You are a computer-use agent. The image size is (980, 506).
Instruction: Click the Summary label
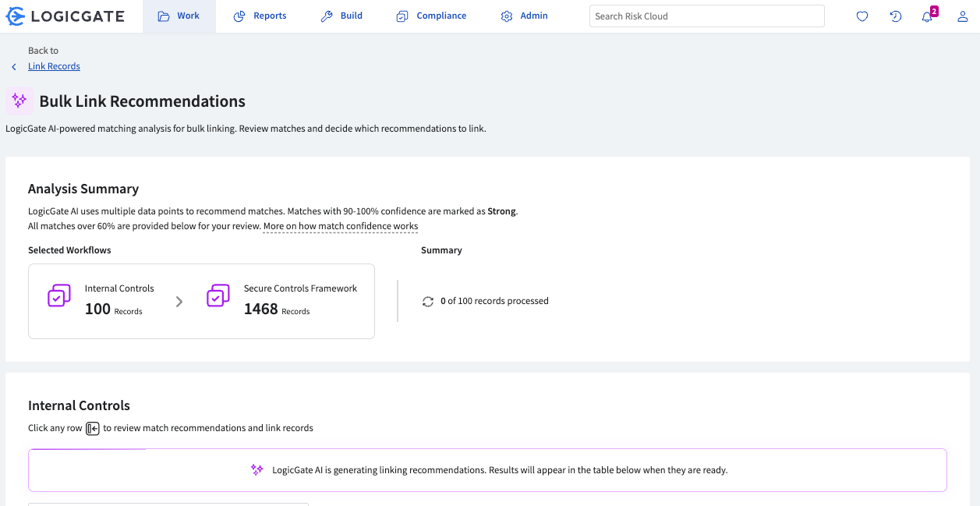point(441,250)
